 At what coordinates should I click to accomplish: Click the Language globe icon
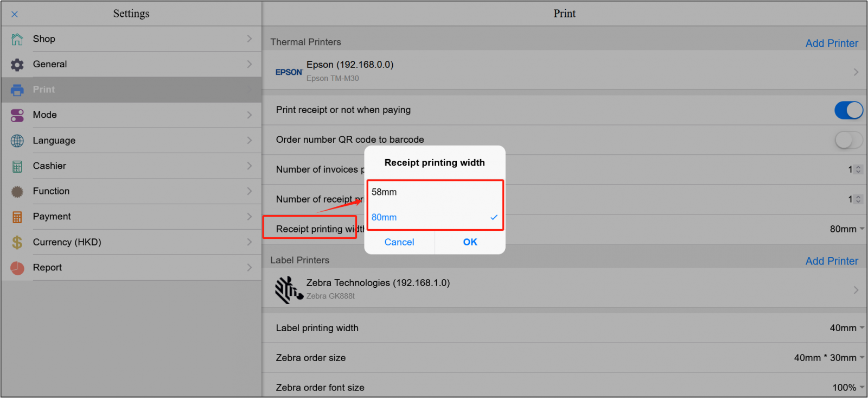coord(17,141)
